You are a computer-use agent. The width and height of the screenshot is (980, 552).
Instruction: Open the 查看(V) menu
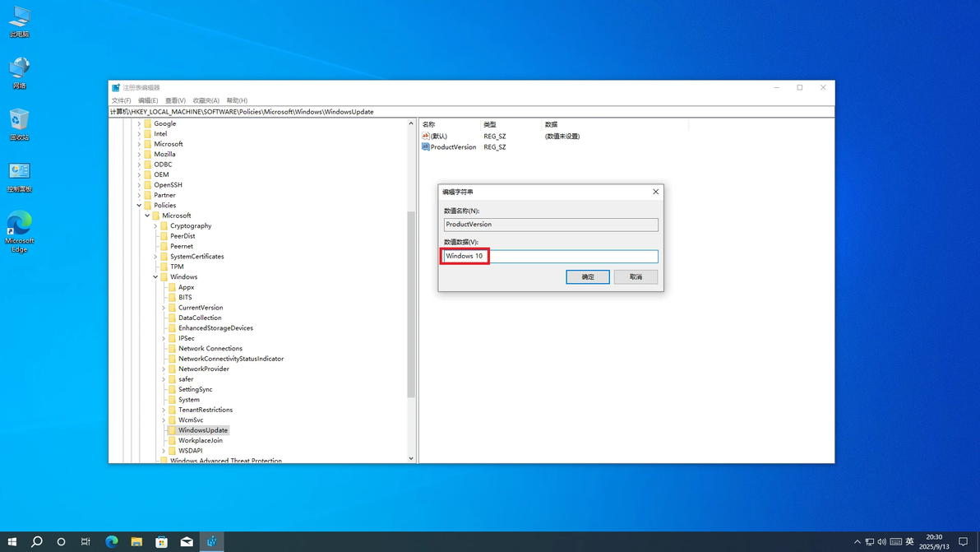click(x=175, y=100)
